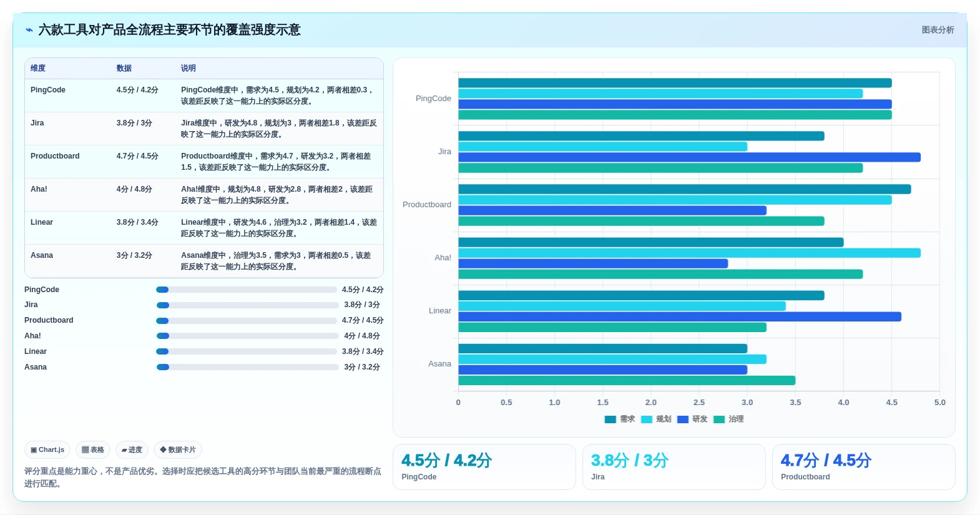Screen dimensions: 980x515
Task: Click table cell 3.8分 / 3.4分
Action: (x=137, y=222)
